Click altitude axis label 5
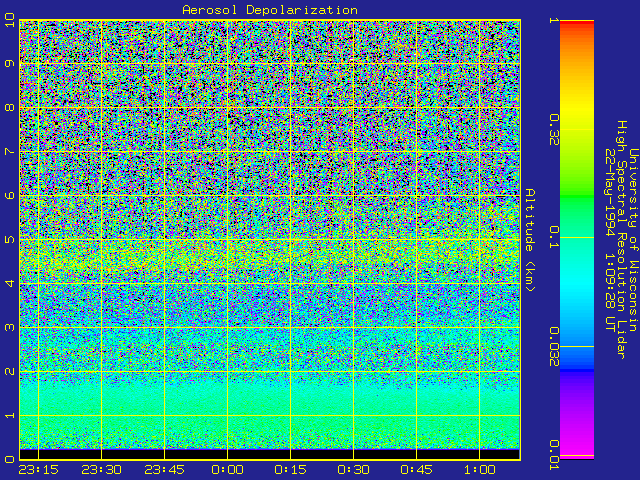The height and width of the screenshot is (480, 640). click(9, 239)
